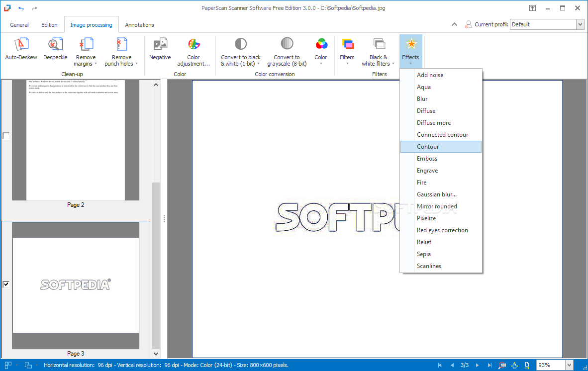
Task: Expand the Black & white filters dropdown arrow
Action: point(393,64)
